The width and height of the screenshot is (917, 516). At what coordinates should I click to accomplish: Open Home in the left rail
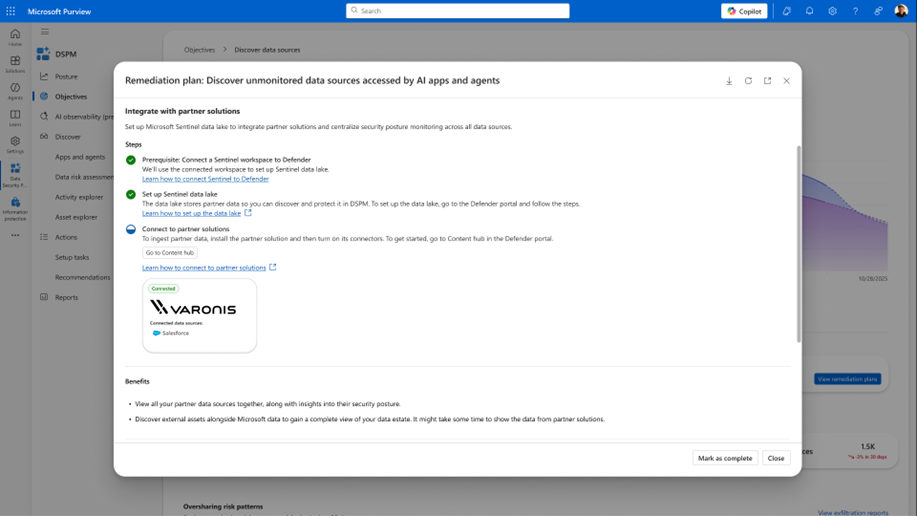click(15, 37)
